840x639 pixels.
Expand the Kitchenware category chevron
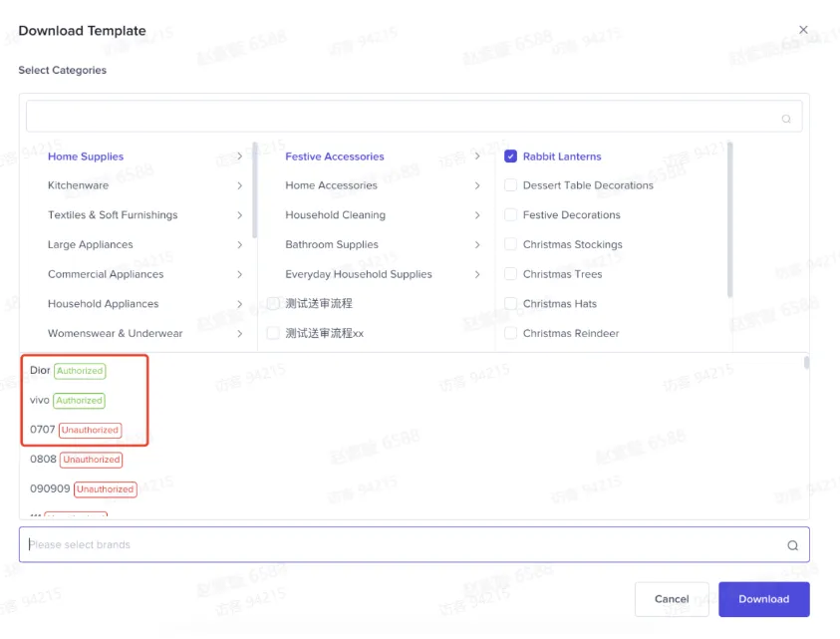(x=239, y=185)
